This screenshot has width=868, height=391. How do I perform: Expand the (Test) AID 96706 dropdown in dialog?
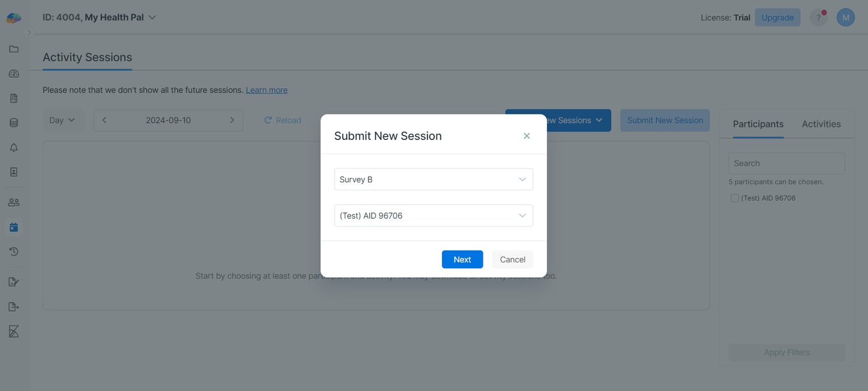433,215
